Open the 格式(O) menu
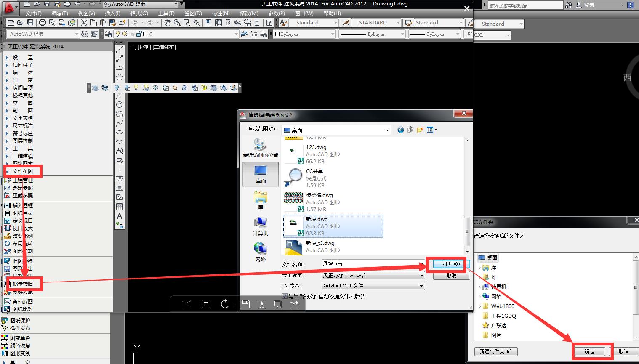 [139, 13]
